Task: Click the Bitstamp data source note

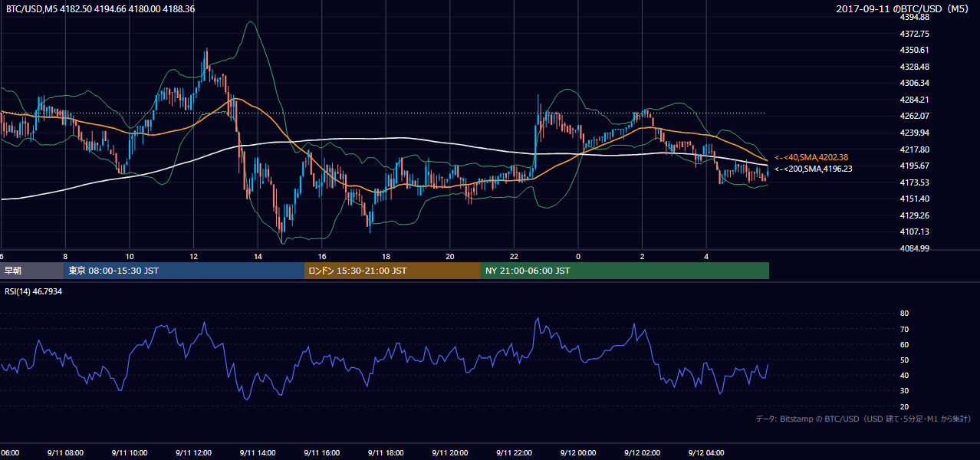Action: tap(863, 419)
